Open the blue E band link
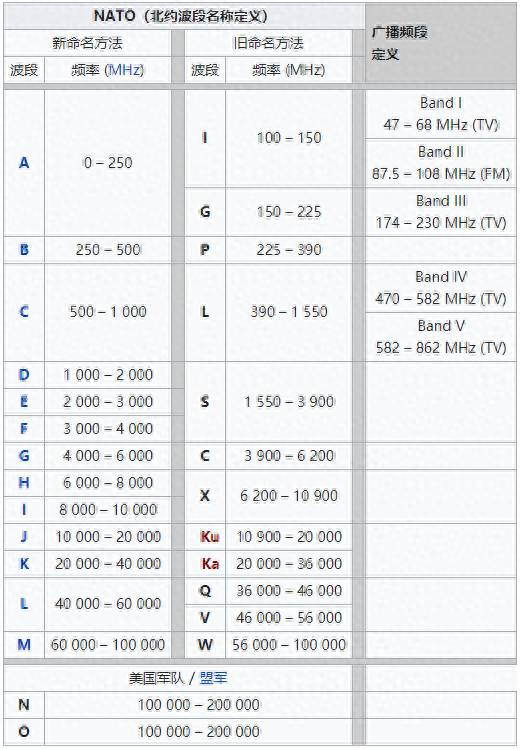The image size is (521, 750). (24, 402)
